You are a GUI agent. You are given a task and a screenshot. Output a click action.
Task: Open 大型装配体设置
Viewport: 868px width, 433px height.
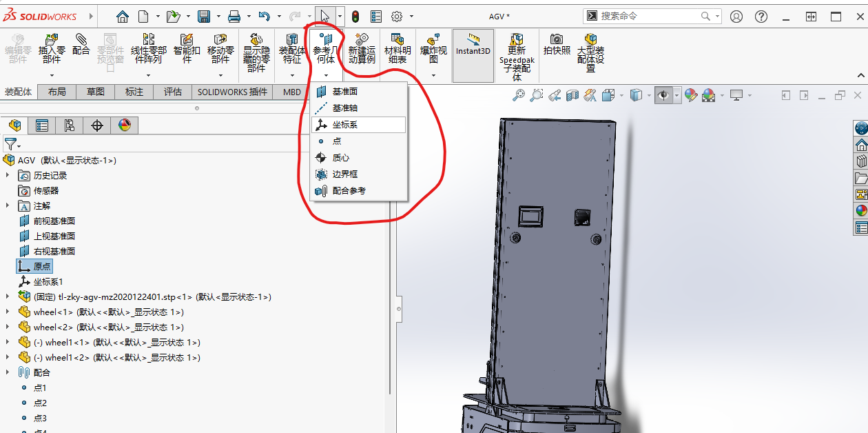pyautogui.click(x=590, y=48)
